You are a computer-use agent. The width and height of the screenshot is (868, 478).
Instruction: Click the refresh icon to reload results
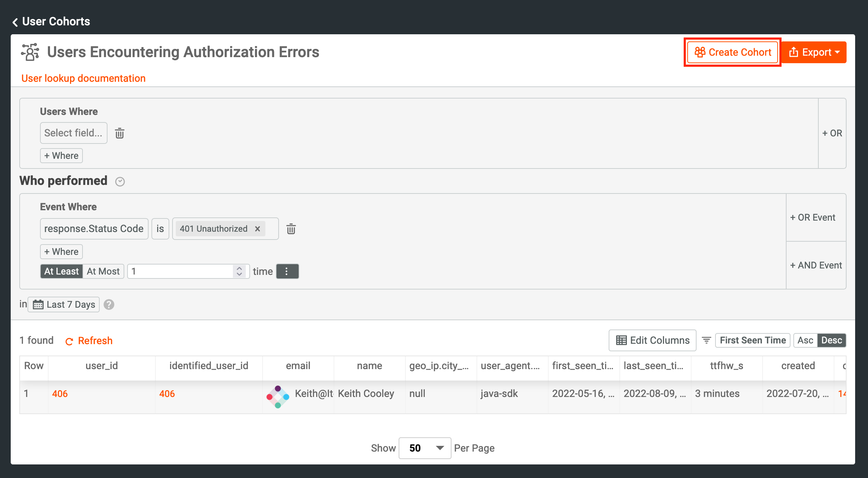point(69,341)
